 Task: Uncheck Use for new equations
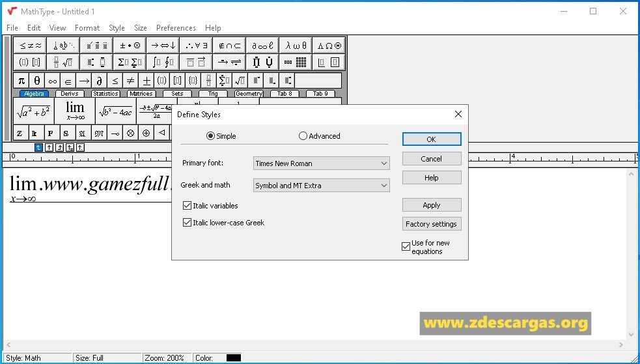pos(406,247)
